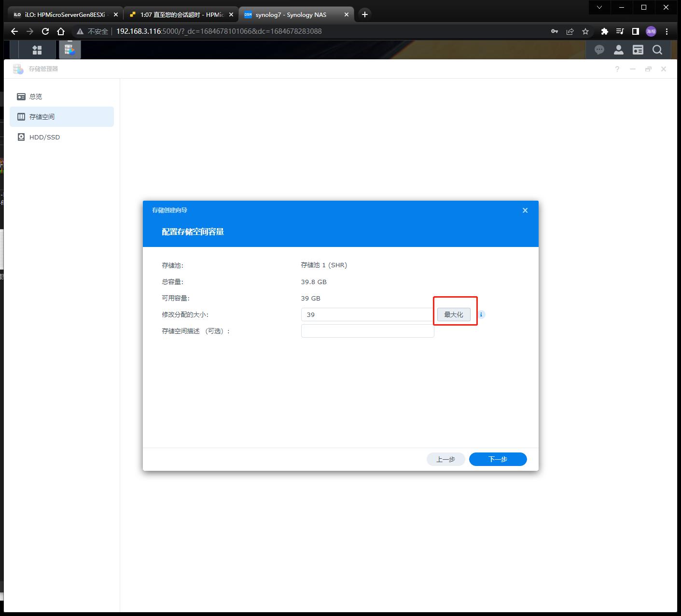Click the info icon beside 最大化
Image resolution: width=681 pixels, height=616 pixels.
point(481,315)
